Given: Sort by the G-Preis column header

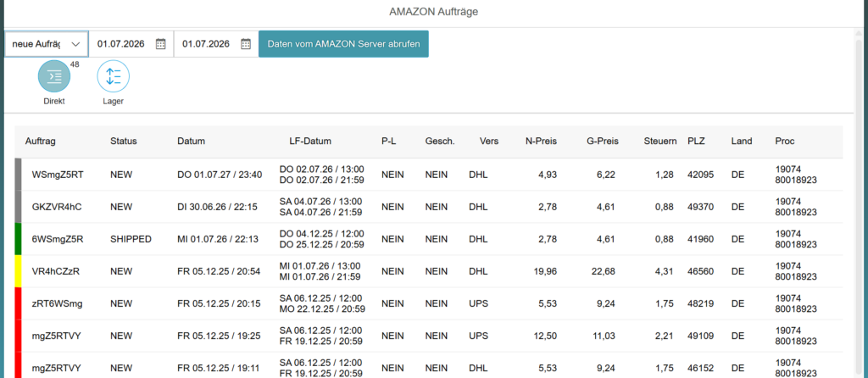Looking at the screenshot, I should (603, 142).
